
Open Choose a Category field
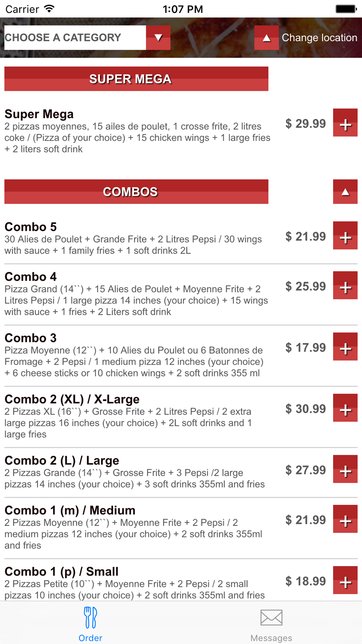click(x=75, y=38)
